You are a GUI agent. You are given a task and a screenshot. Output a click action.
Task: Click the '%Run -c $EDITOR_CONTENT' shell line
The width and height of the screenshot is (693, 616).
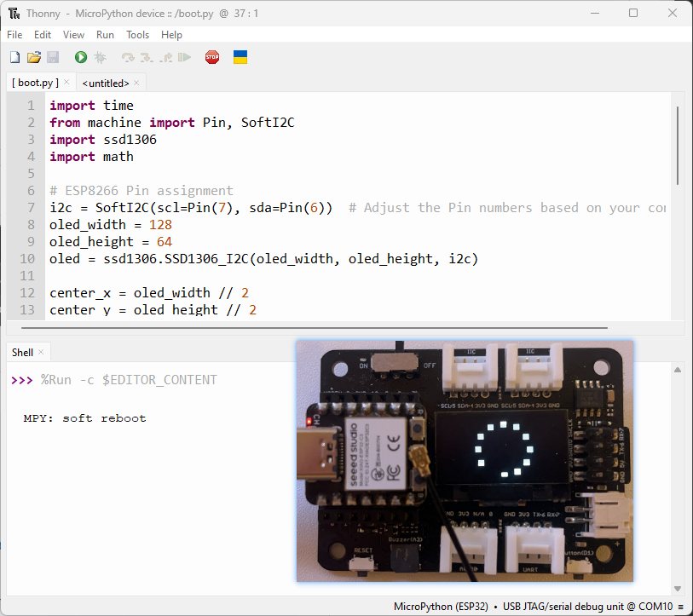pyautogui.click(x=129, y=380)
